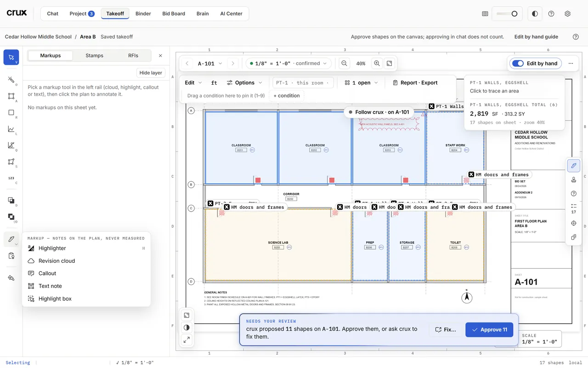Select the count tool labeled 123
This screenshot has width=588, height=368.
pos(11,178)
